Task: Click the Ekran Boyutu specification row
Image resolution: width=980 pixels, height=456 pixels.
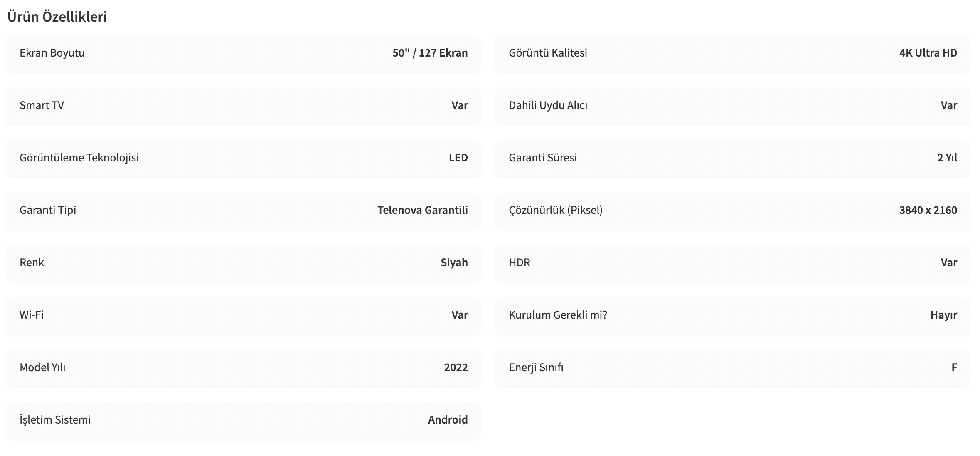Action: [x=243, y=53]
